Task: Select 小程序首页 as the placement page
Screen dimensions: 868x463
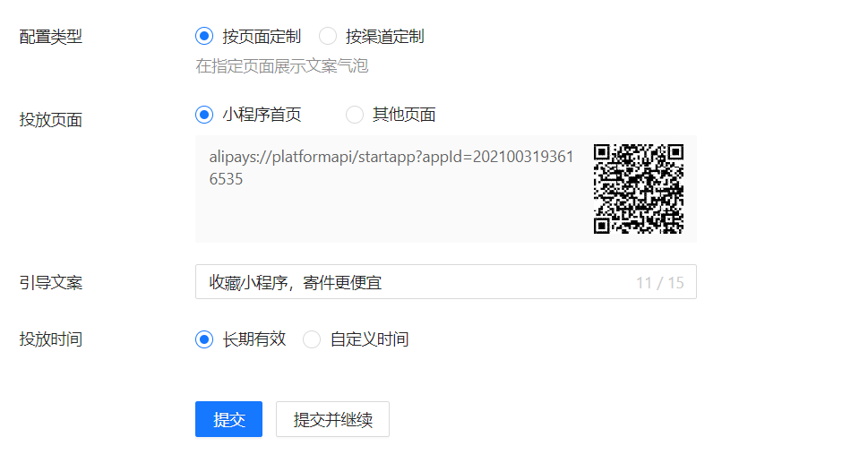Action: 204,115
